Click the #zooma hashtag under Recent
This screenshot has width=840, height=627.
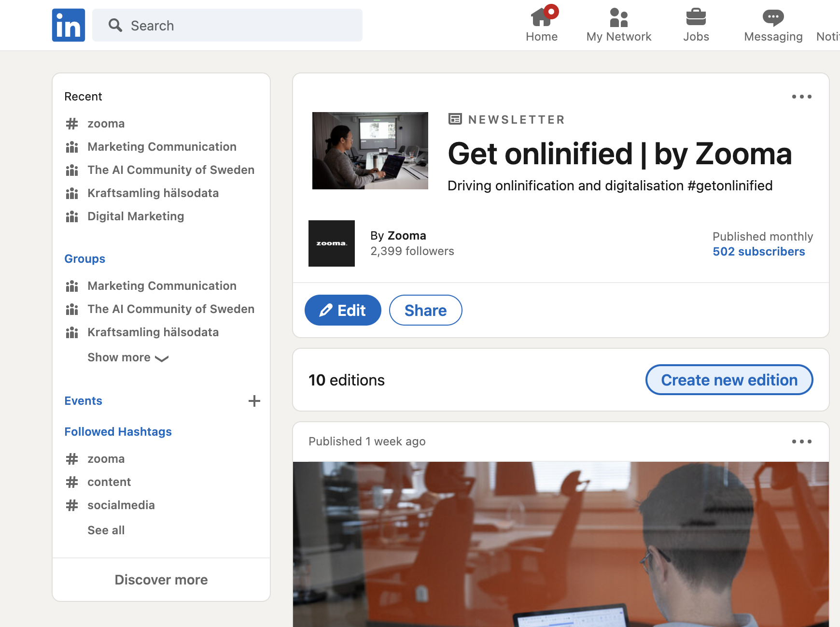[x=106, y=124]
